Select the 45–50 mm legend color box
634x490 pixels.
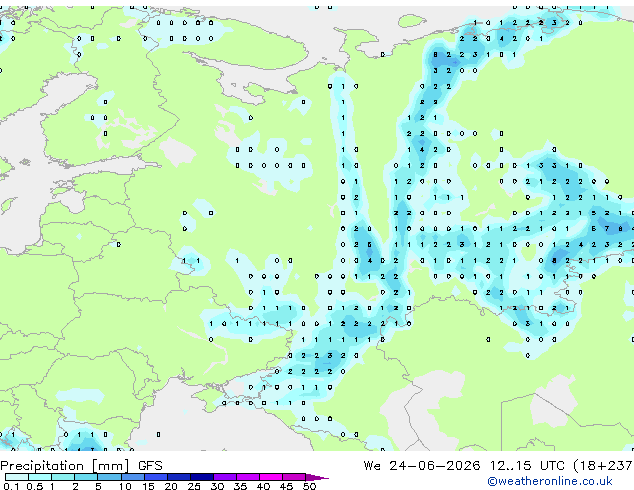tap(294, 477)
